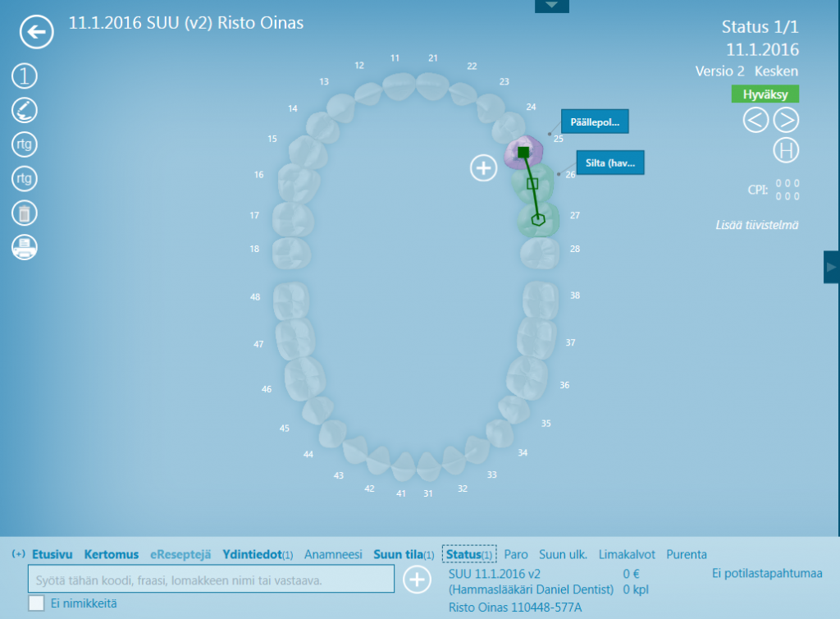Click the trash bin delete icon
Screen dimensions: 840x619
click(x=25, y=213)
